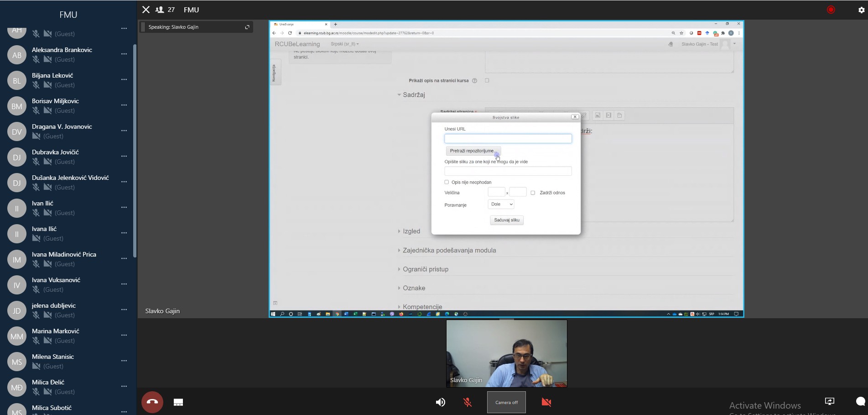Click the BL avatar of Biljana Leković
Image resolution: width=868 pixels, height=415 pixels.
[17, 81]
